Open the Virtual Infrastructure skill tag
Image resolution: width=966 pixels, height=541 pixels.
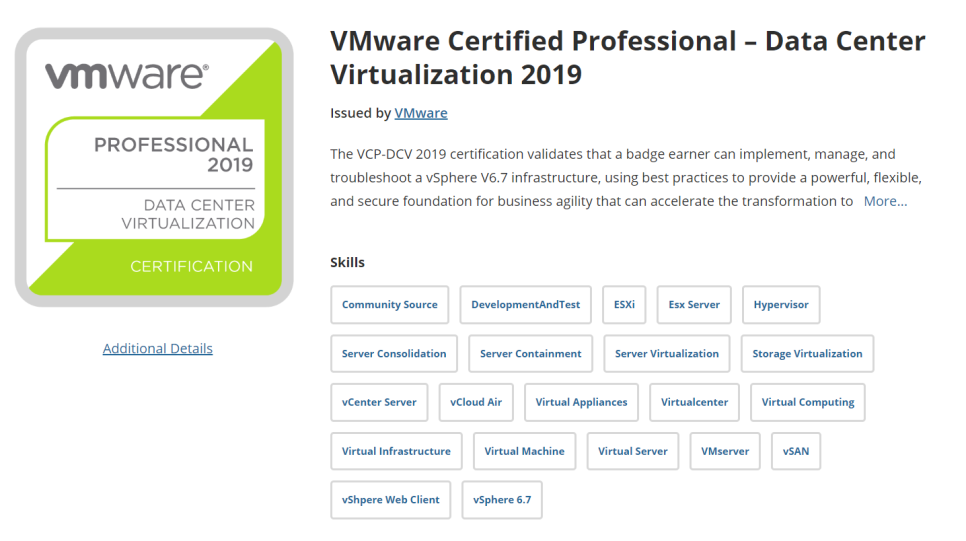(x=396, y=451)
